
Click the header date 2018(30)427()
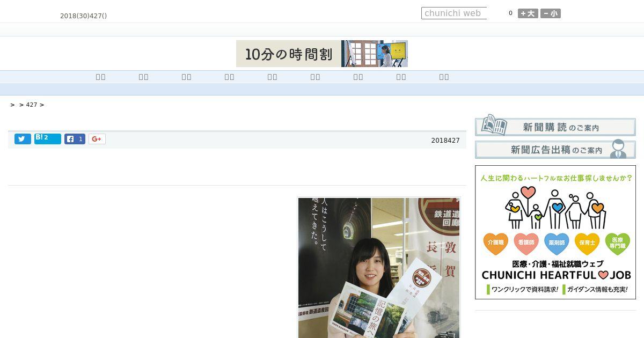[x=83, y=16]
